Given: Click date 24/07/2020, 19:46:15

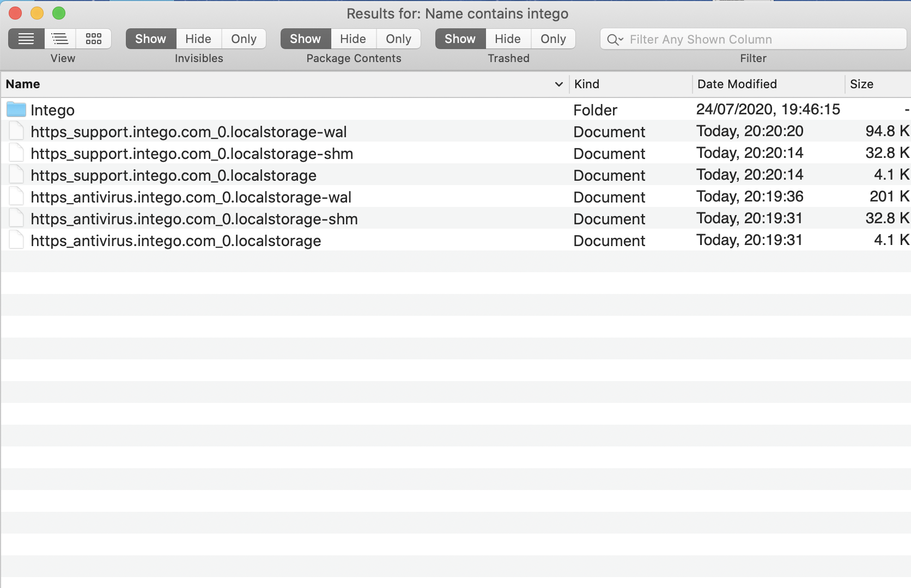Looking at the screenshot, I should [x=768, y=109].
